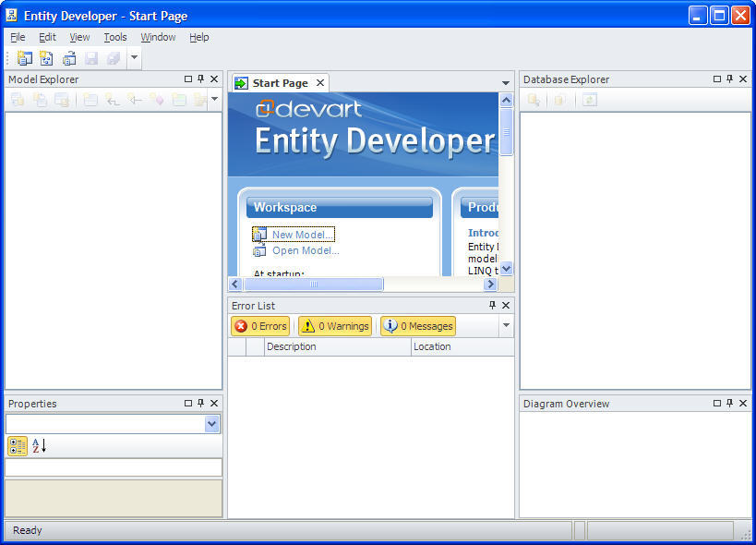Click Start Page vertical scrollbar down arrow
This screenshot has height=545, width=756.
point(506,269)
